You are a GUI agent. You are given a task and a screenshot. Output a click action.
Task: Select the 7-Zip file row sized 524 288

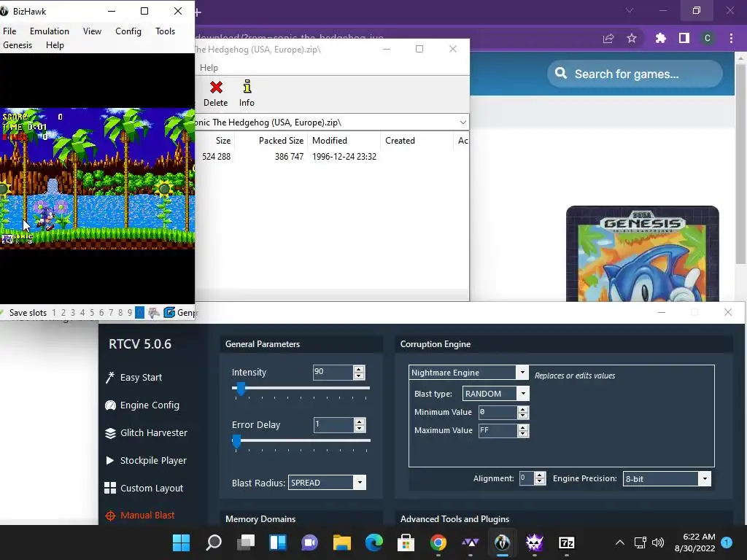[x=332, y=157]
